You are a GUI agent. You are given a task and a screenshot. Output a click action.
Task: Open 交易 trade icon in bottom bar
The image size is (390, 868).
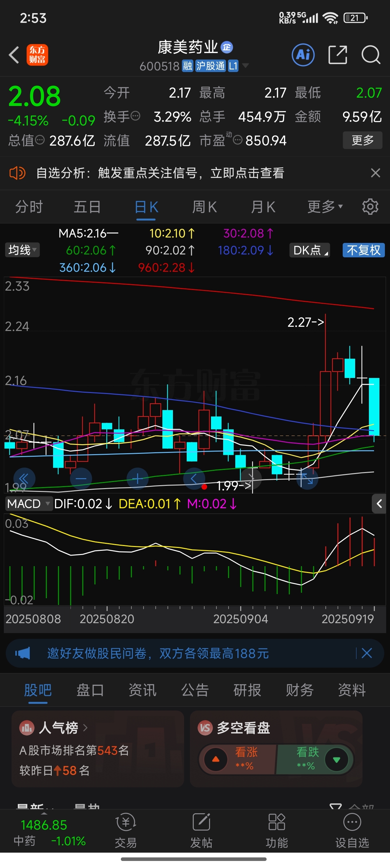click(x=126, y=831)
